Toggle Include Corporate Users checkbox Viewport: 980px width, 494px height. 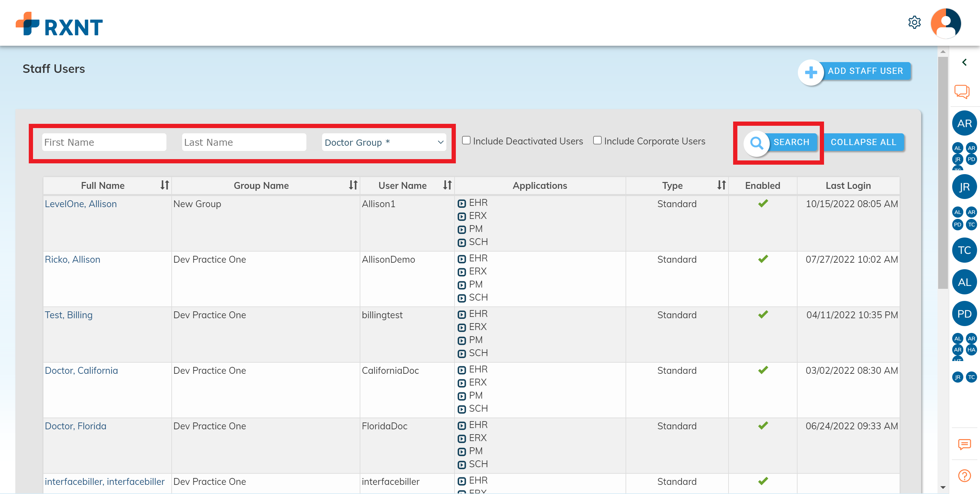coord(597,140)
